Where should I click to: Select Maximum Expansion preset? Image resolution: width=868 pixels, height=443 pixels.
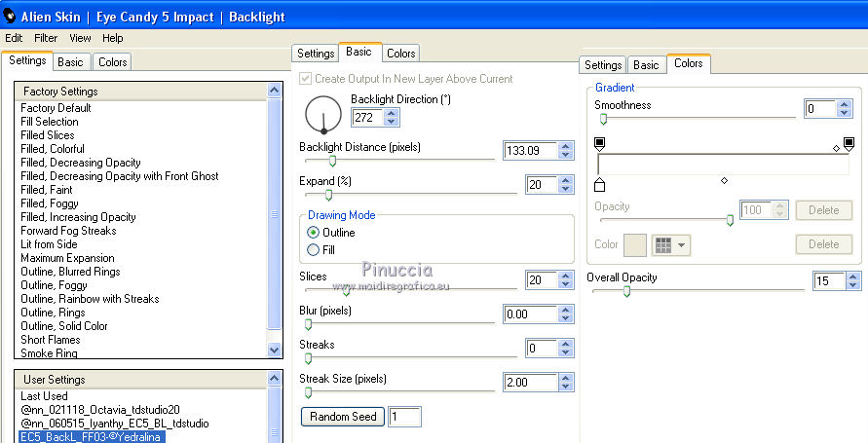(x=67, y=258)
